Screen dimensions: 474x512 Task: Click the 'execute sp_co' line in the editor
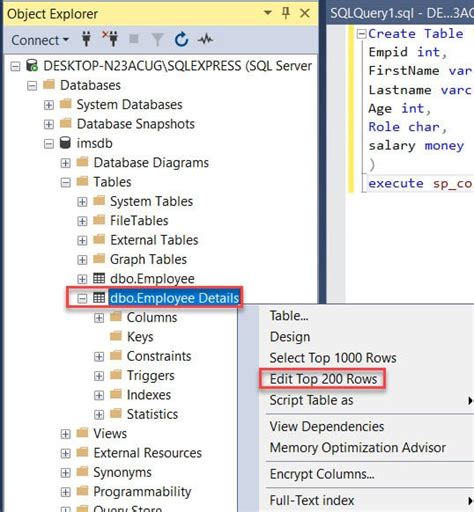[421, 183]
